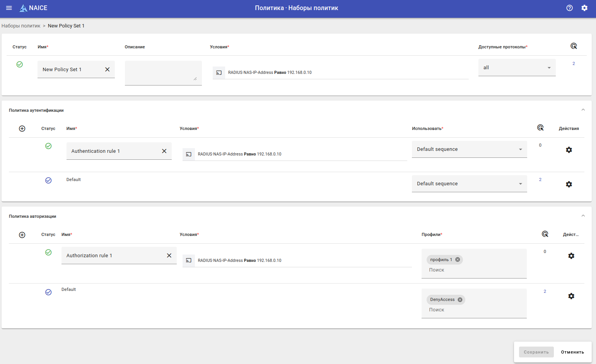
Task: Collapse the 'Политика авторизации' section
Action: coord(583,216)
